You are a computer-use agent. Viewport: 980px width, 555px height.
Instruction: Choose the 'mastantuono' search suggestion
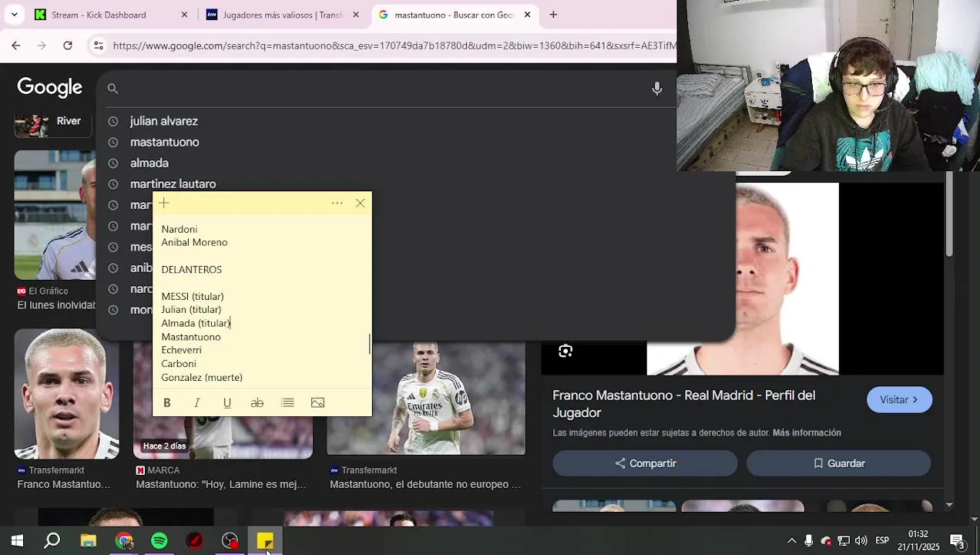[164, 142]
